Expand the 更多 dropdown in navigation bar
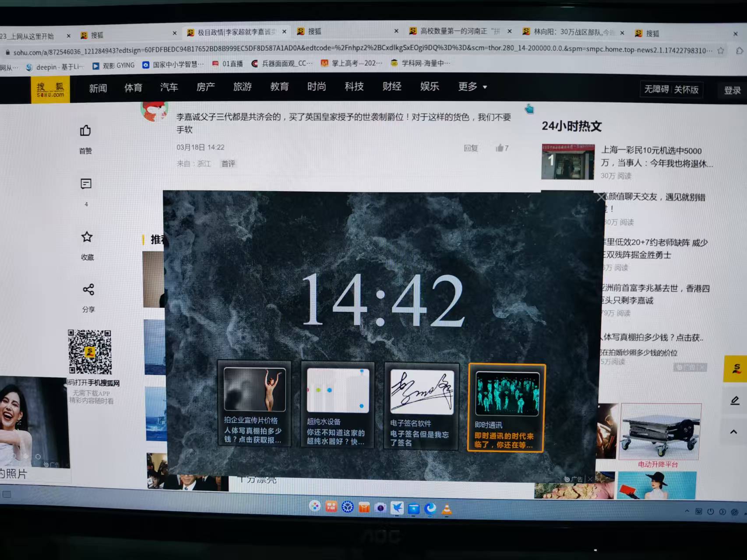This screenshot has width=747, height=560. click(472, 87)
